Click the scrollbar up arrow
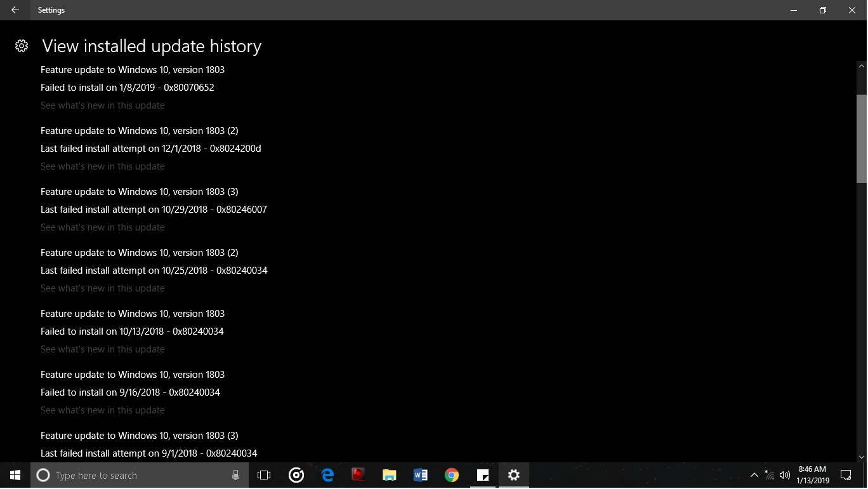 point(862,65)
